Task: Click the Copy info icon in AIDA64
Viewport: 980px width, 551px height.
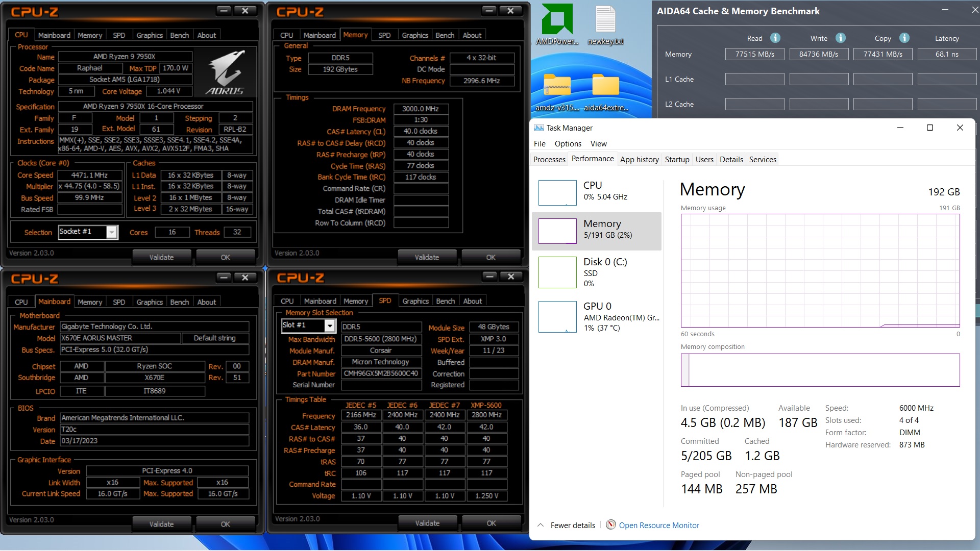Action: coord(904,38)
